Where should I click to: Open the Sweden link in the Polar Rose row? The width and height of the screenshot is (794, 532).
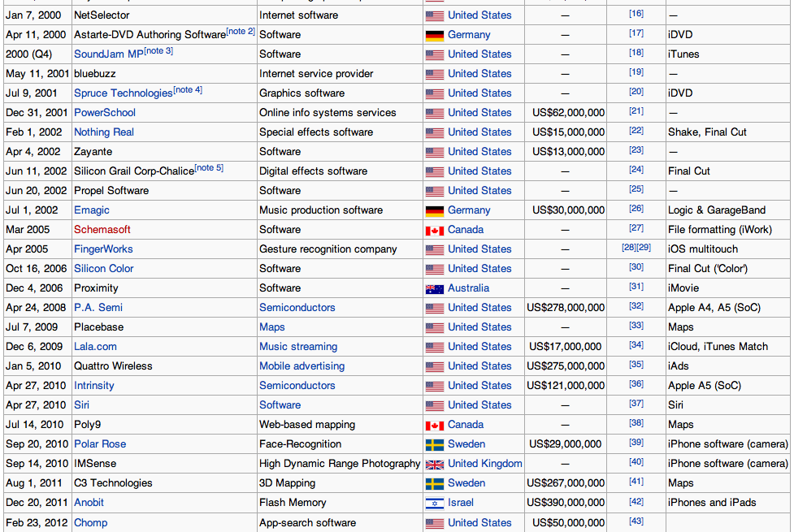466,444
